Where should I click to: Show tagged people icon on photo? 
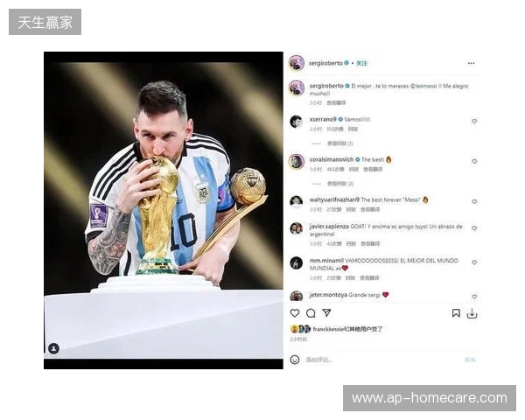[x=53, y=348]
